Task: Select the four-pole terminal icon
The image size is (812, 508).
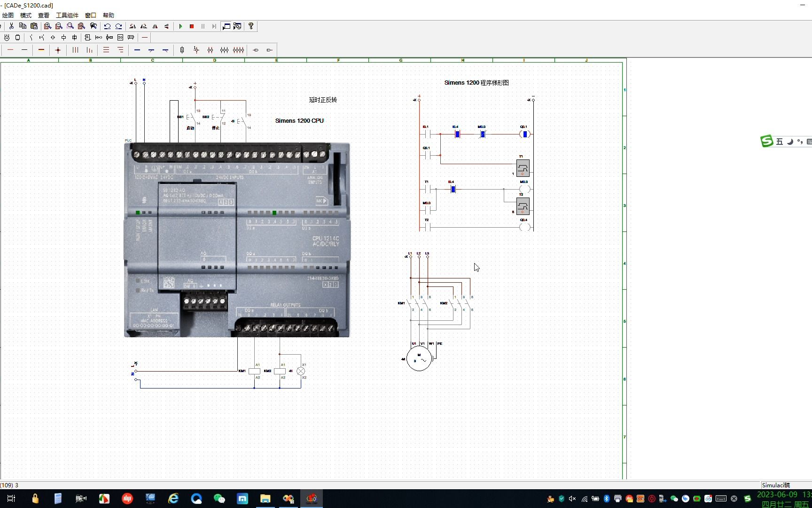Action: 239,50
